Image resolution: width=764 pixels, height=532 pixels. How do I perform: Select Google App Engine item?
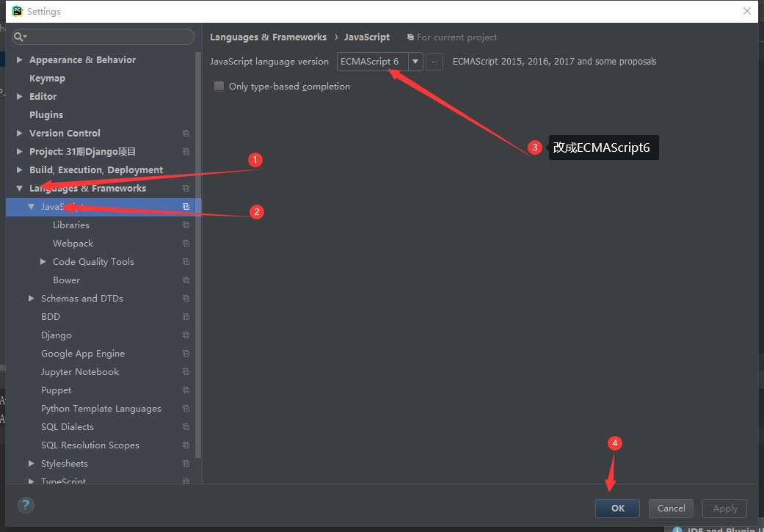(83, 354)
